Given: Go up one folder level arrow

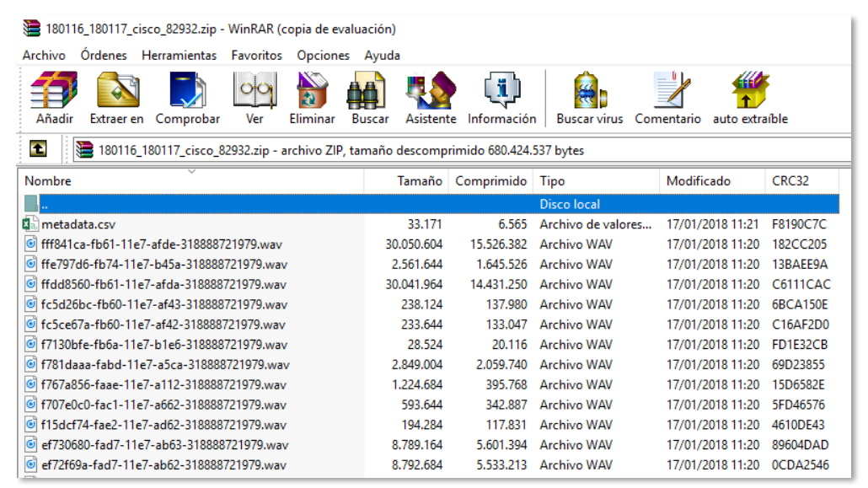Looking at the screenshot, I should [38, 148].
